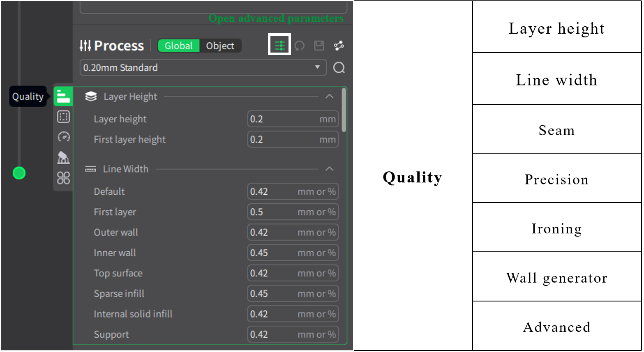The image size is (644, 352).
Task: Collapse the Line Width section
Action: point(329,169)
